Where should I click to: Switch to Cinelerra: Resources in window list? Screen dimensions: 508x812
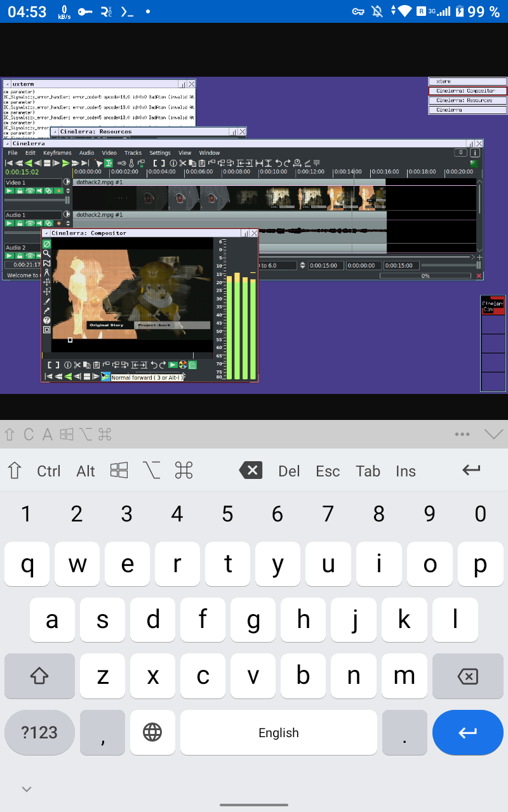[468, 100]
